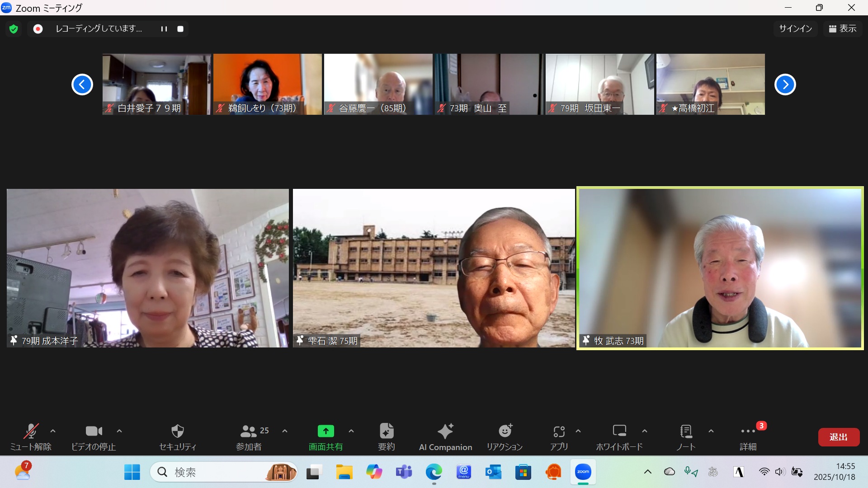Open the Apps (アプリ) icon
The height and width of the screenshot is (488, 868).
(559, 432)
